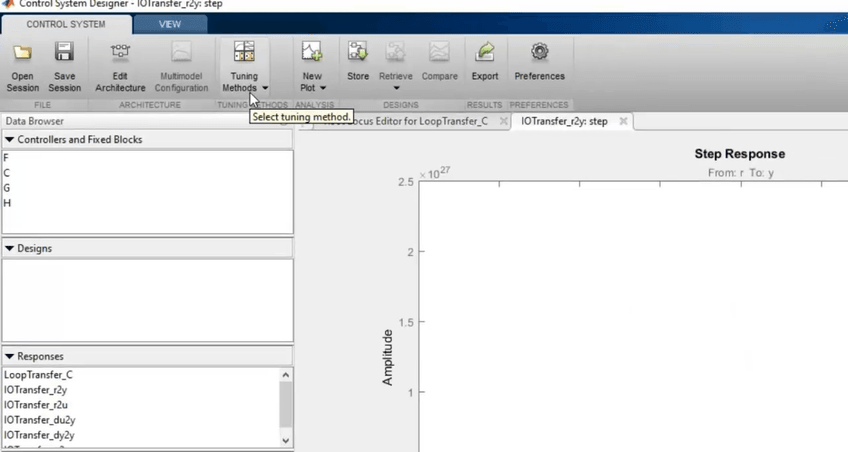Select LoopTransfer_C in Responses list

[x=38, y=375]
